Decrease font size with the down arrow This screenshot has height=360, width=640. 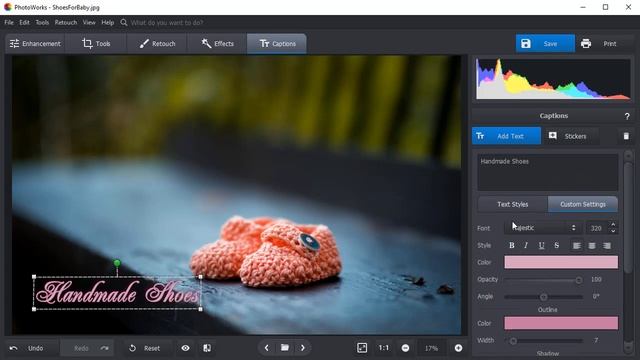click(613, 231)
